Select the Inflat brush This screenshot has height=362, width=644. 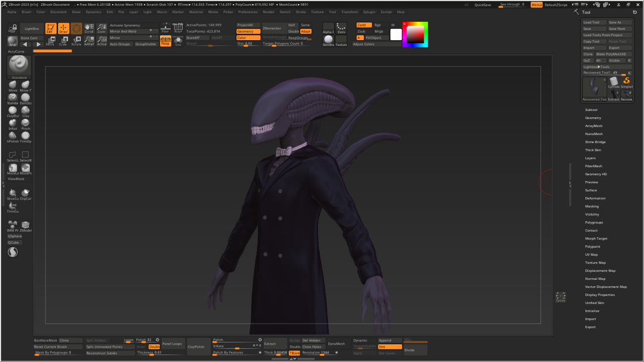[x=13, y=124]
